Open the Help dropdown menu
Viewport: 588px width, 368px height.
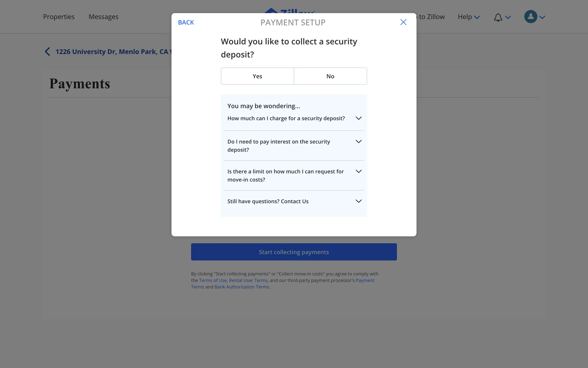pyautogui.click(x=468, y=17)
